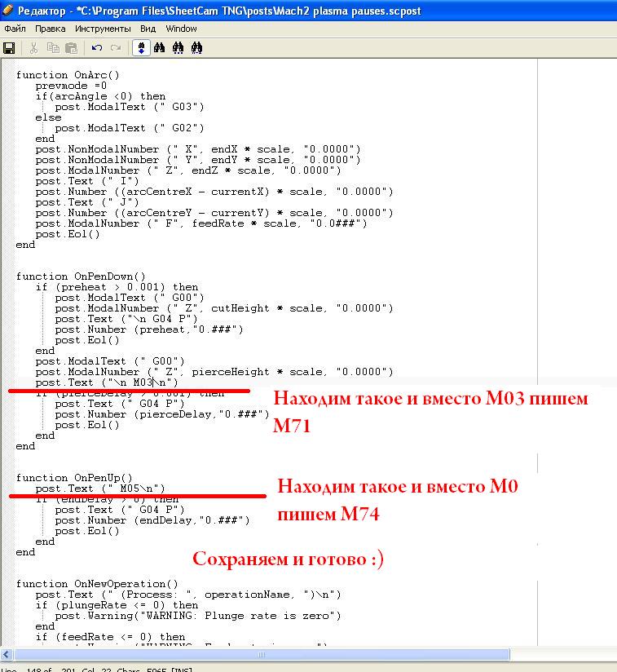Click the Copy icon in the toolbar
This screenshot has width=617, height=672.
tap(53, 48)
